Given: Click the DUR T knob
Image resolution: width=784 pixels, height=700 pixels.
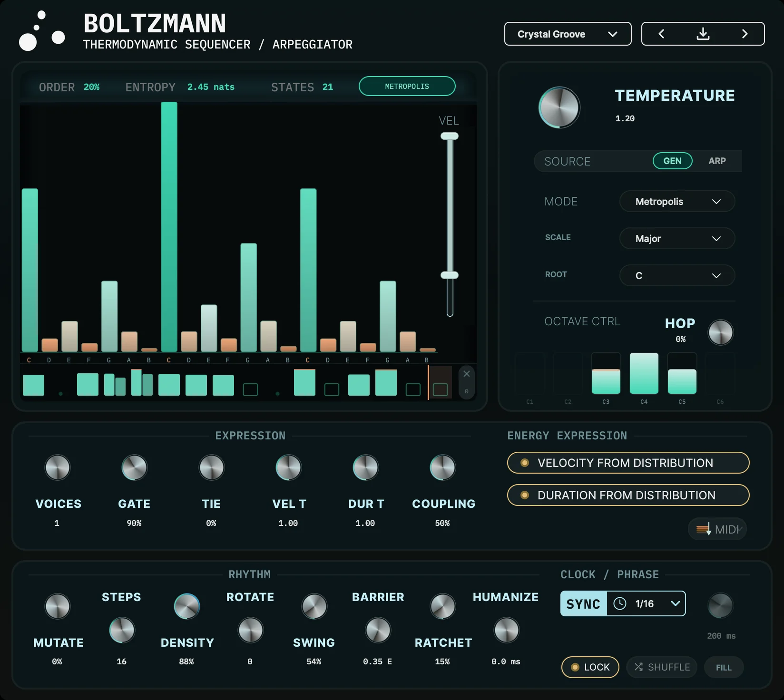Looking at the screenshot, I should pyautogui.click(x=366, y=467).
